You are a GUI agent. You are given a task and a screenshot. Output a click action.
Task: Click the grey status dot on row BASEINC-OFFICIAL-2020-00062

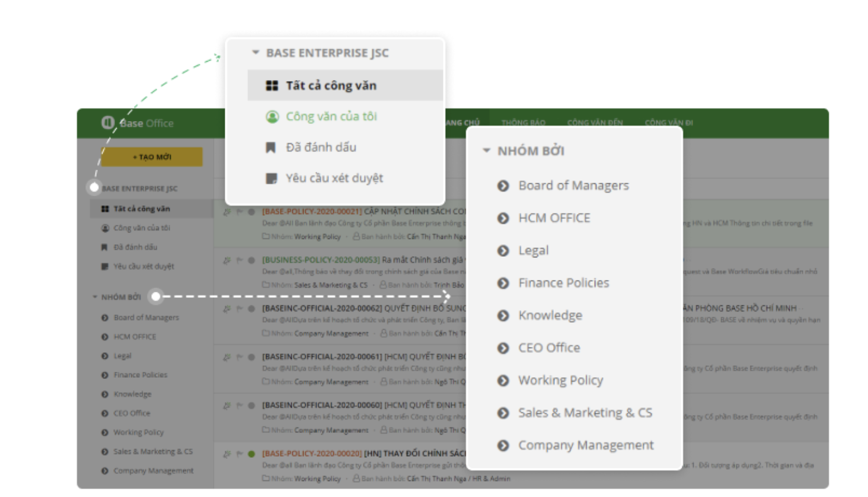[x=251, y=309]
